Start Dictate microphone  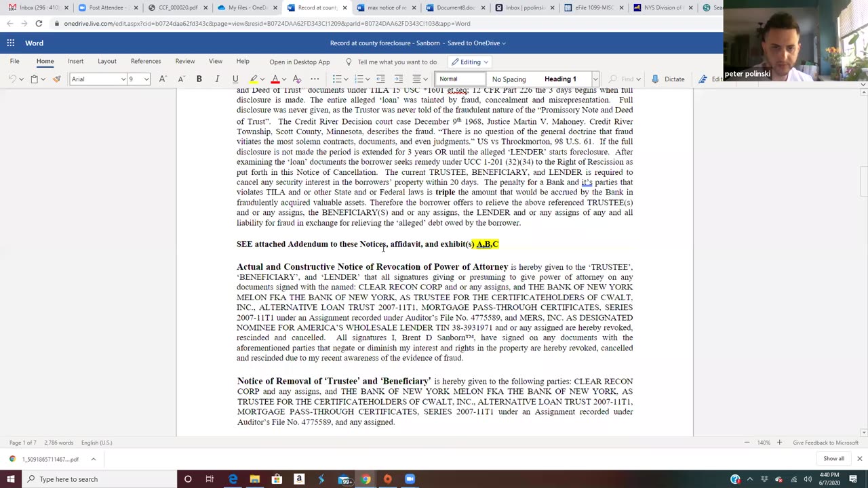coord(669,79)
